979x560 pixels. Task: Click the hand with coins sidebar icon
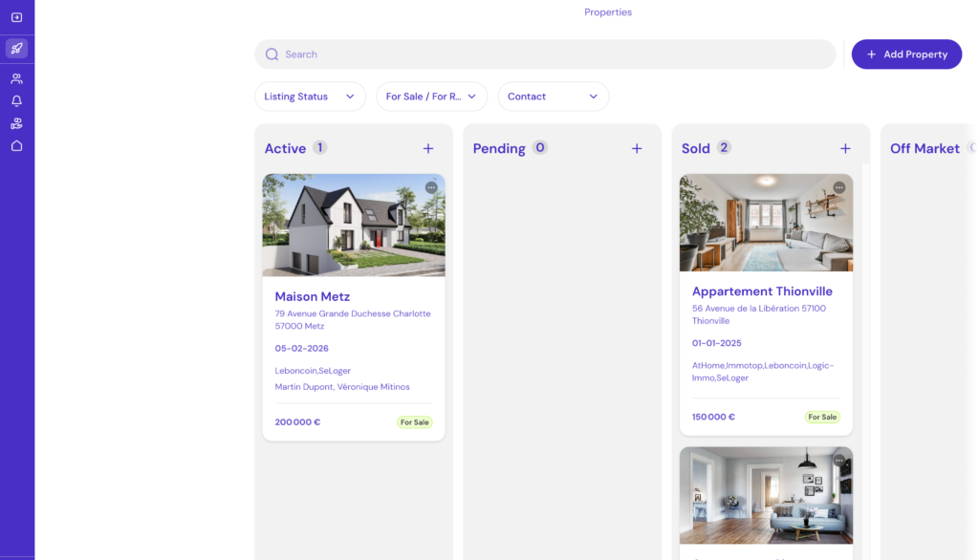(16, 123)
